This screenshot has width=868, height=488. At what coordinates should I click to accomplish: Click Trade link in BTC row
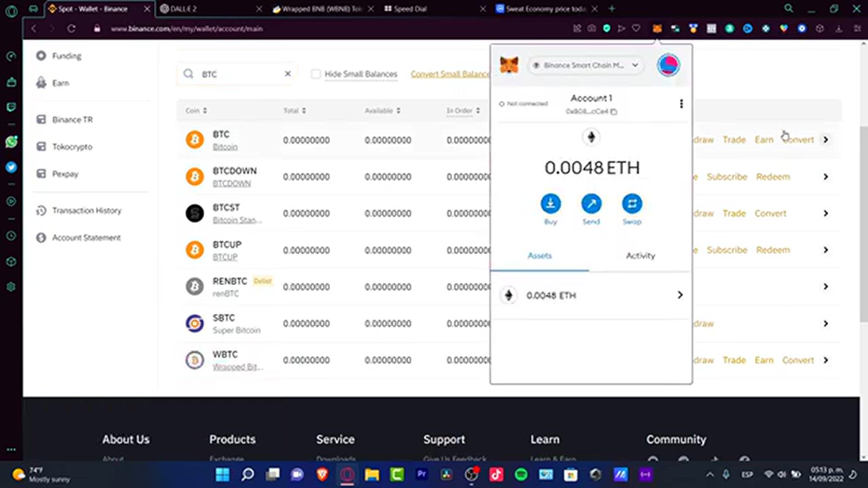tap(734, 140)
